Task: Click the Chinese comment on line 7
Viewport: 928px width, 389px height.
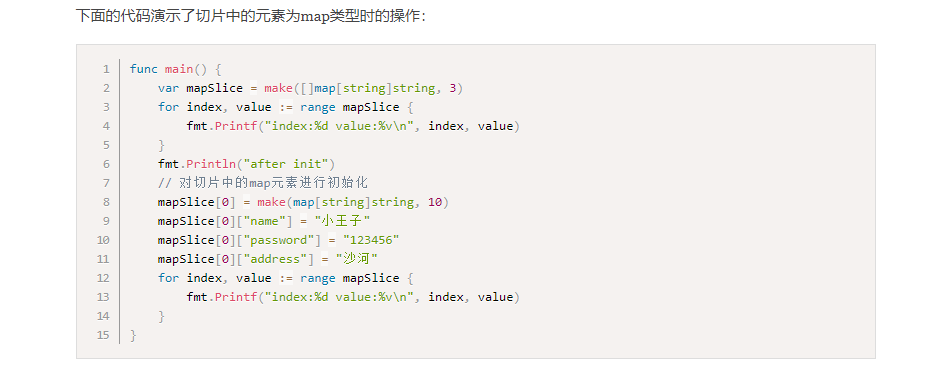Action: 263,183
